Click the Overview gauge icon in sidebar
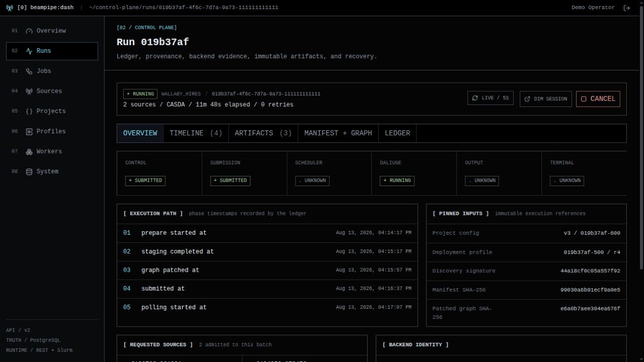 click(29, 31)
